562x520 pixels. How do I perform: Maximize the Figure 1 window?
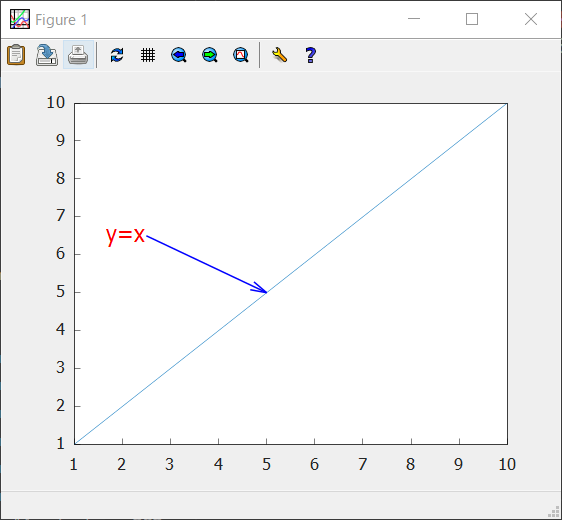472,19
